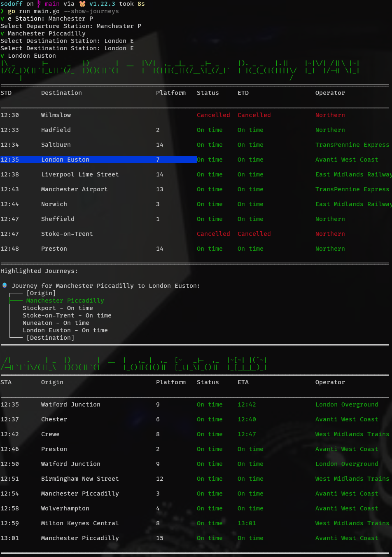
Task: Click the red Cancelled status for Wilmslow
Action: [x=213, y=115]
